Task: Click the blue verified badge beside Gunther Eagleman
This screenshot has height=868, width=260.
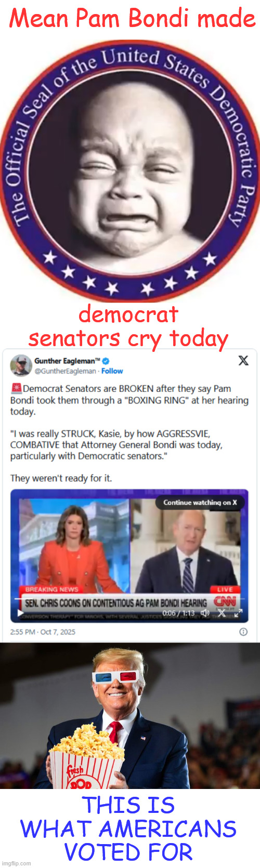Action: (x=106, y=361)
